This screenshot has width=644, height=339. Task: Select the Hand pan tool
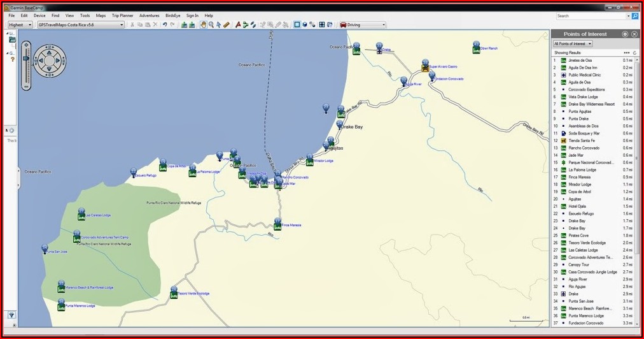(x=203, y=25)
